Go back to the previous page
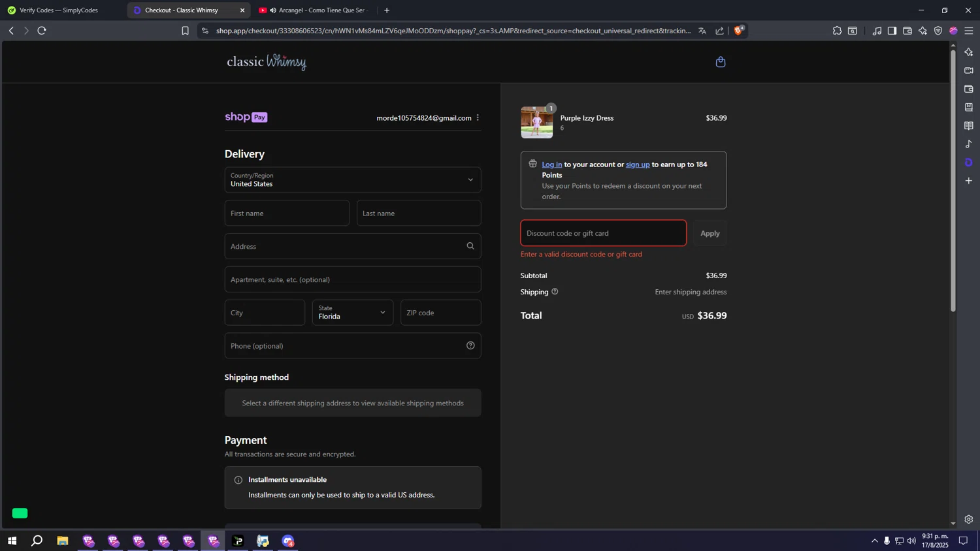Image resolution: width=980 pixels, height=551 pixels. 11,31
